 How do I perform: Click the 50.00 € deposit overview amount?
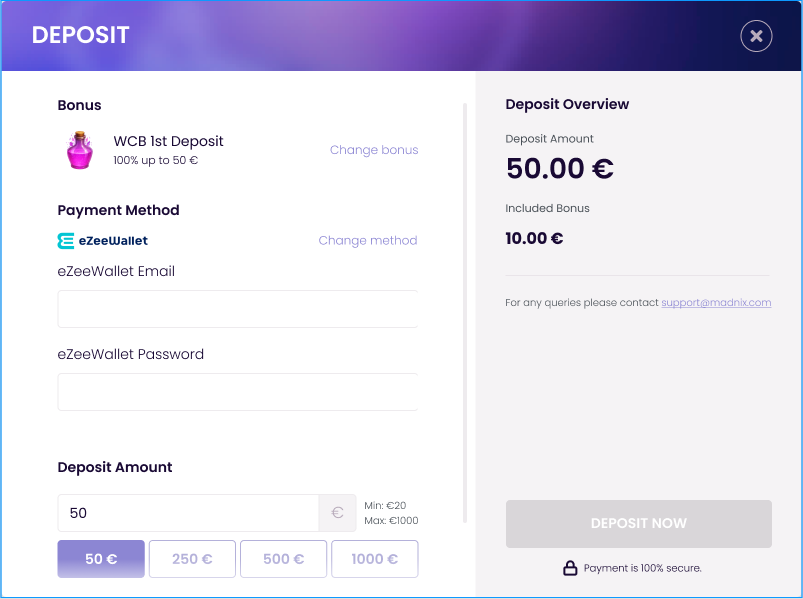(x=560, y=168)
